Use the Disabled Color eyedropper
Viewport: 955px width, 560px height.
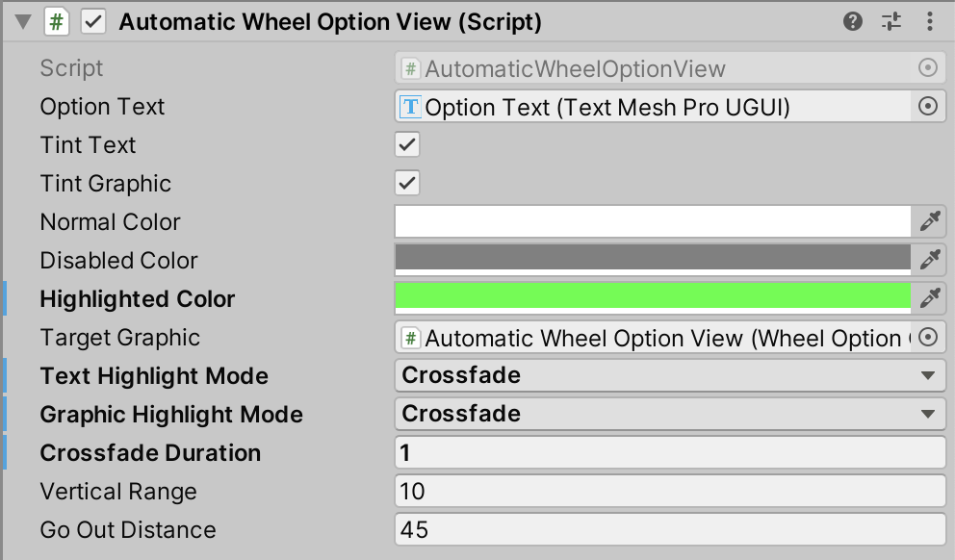tap(929, 261)
